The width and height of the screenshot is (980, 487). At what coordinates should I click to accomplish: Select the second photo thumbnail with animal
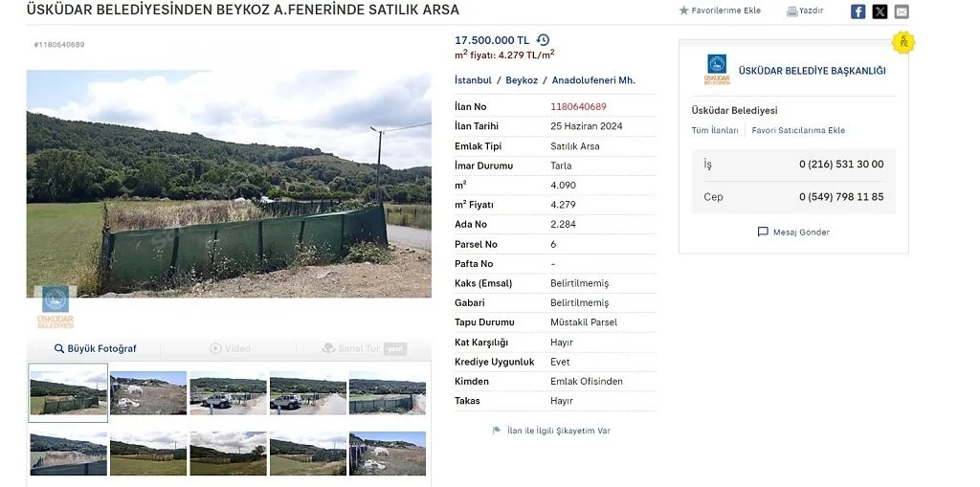click(148, 392)
